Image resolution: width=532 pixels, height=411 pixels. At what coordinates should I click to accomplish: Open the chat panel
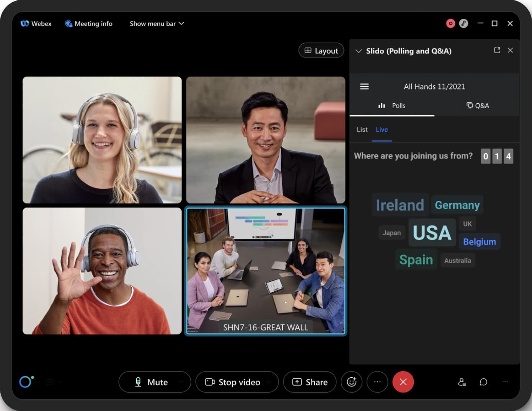point(483,382)
